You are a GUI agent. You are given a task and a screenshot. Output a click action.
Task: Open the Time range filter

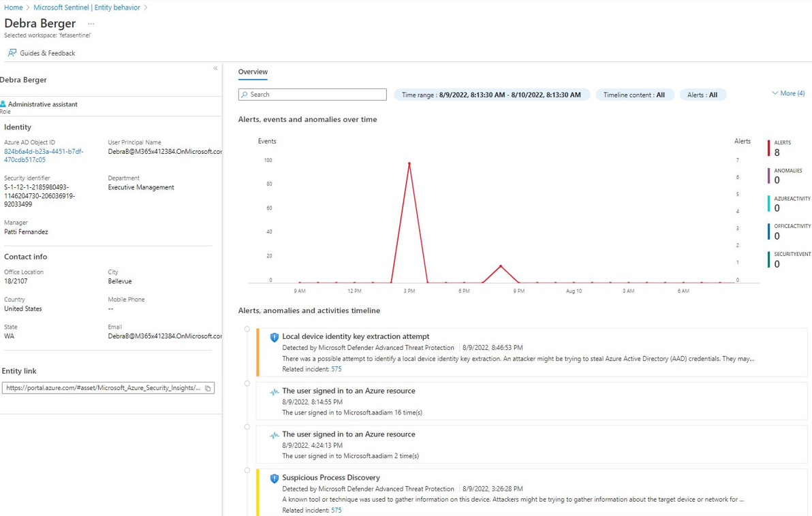(491, 95)
